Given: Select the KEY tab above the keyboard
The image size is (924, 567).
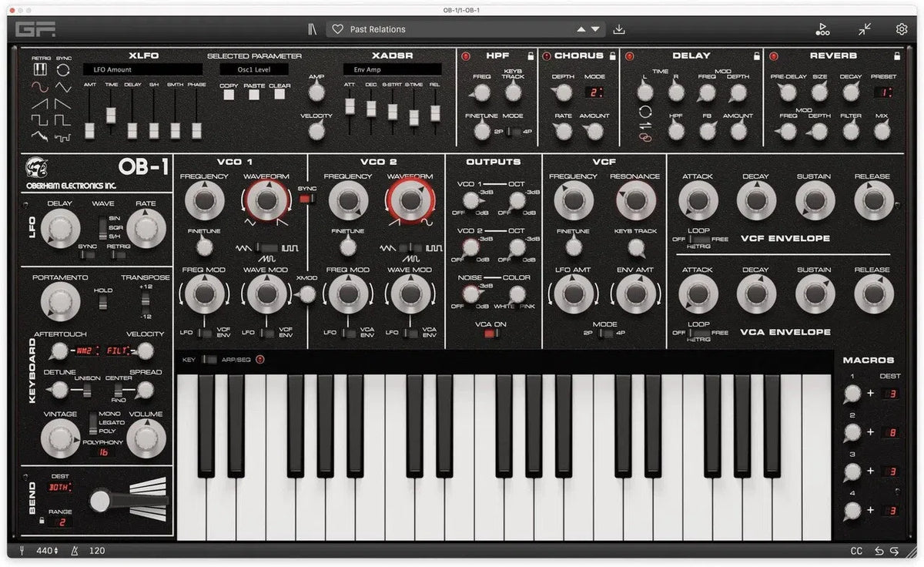Looking at the screenshot, I should pos(191,359).
